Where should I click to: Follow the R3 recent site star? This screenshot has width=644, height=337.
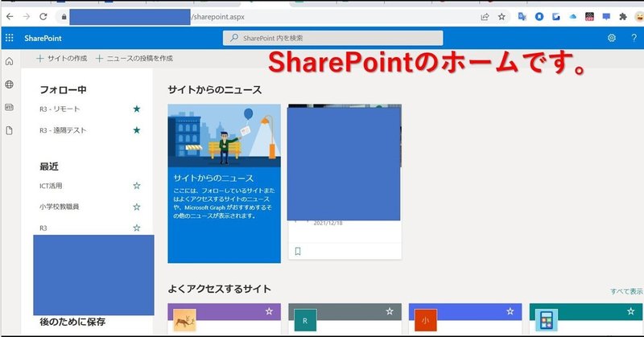tap(137, 228)
